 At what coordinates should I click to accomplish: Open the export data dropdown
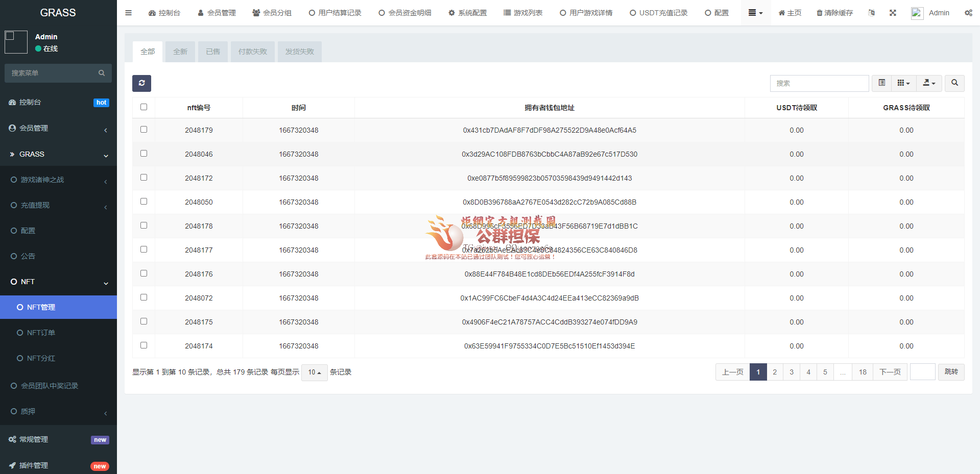pos(929,83)
